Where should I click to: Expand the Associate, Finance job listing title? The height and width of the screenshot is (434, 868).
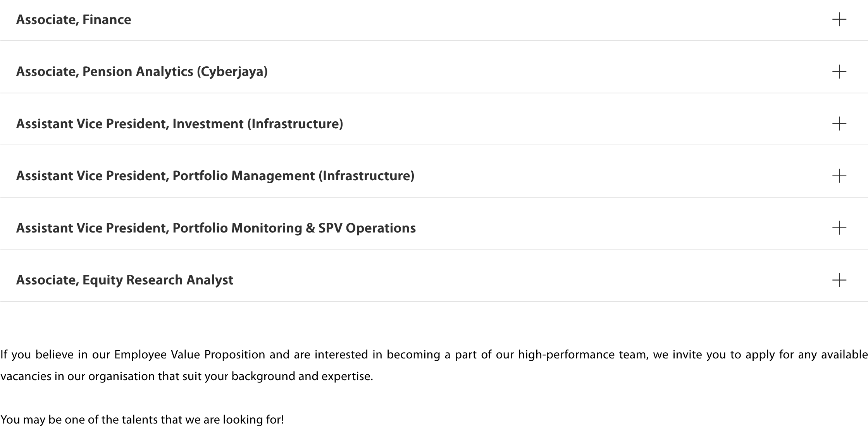coord(74,20)
